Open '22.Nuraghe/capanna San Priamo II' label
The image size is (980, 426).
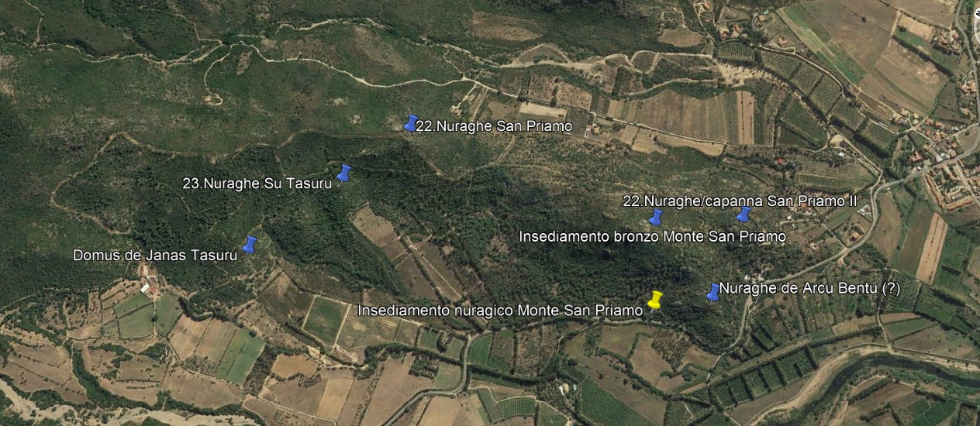click(740, 201)
